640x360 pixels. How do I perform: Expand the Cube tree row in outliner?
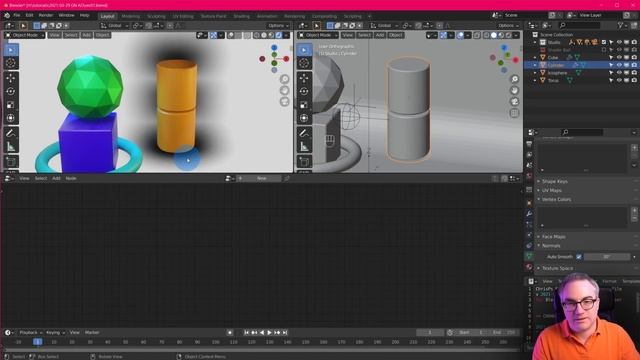coord(535,58)
